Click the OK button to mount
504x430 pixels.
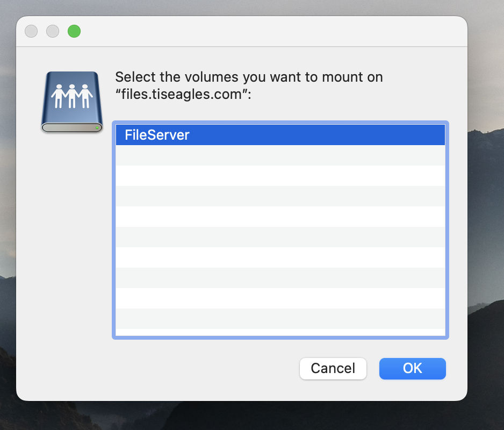(412, 369)
